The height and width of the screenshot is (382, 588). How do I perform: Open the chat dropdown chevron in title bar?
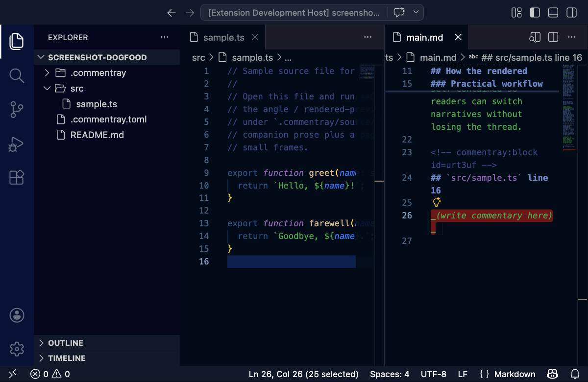pos(416,12)
